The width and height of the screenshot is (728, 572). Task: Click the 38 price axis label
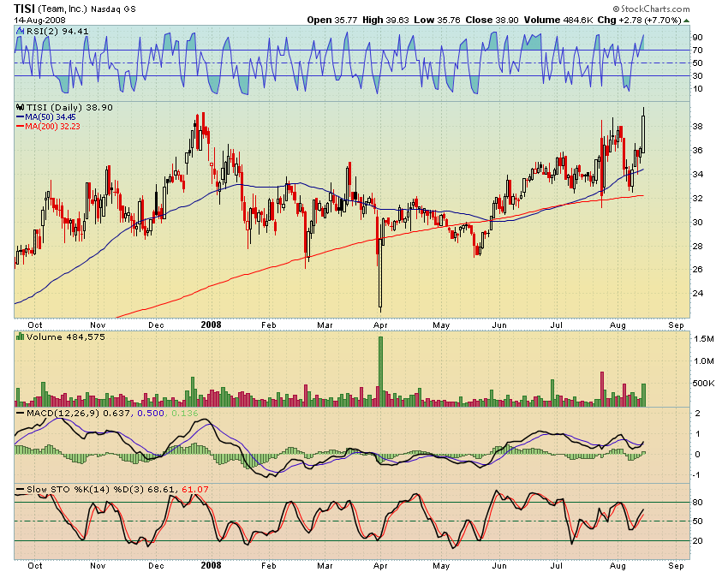point(697,126)
